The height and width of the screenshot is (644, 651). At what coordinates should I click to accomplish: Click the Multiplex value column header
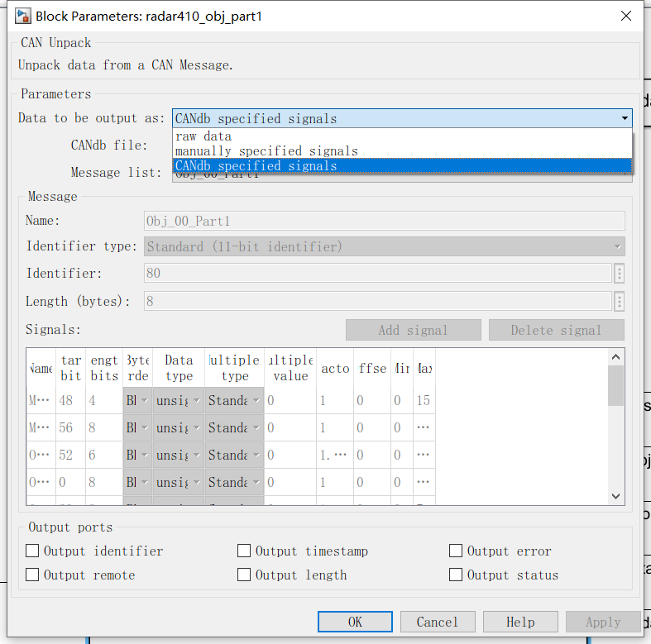pos(290,368)
